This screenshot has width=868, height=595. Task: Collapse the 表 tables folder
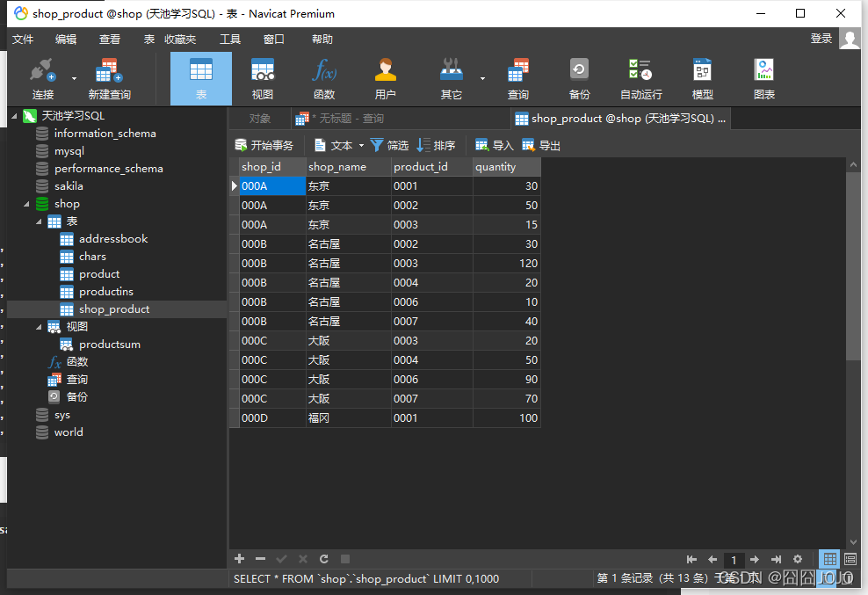click(39, 221)
